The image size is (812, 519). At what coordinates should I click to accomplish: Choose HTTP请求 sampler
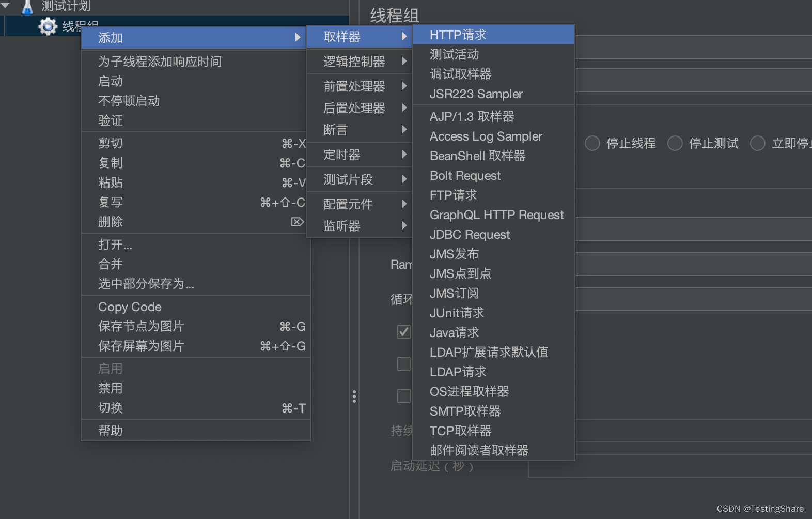point(494,35)
